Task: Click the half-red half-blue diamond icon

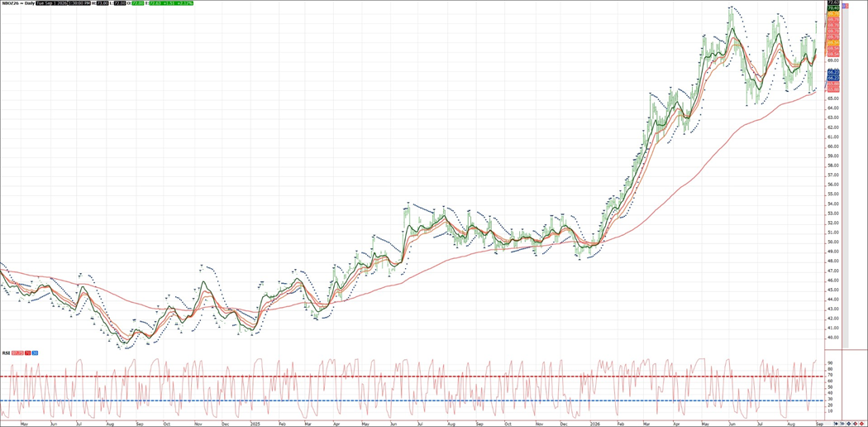Action: pos(856,424)
